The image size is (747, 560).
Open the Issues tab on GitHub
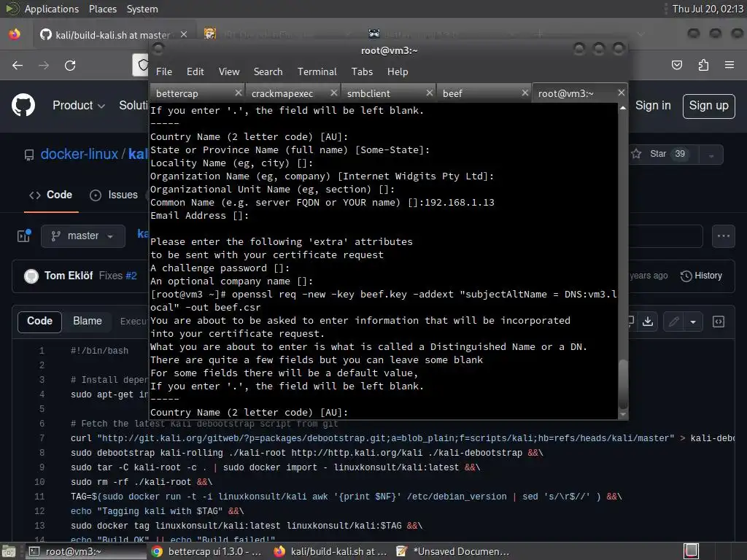coord(115,195)
